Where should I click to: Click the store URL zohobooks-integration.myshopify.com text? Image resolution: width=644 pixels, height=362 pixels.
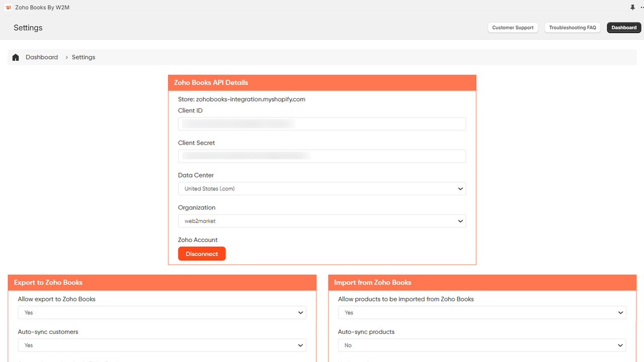[251, 99]
